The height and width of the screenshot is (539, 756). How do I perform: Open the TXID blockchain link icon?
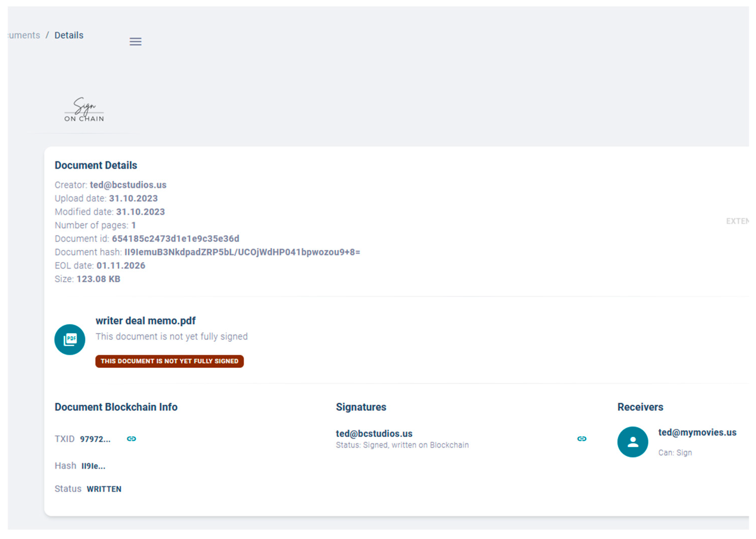[131, 438]
